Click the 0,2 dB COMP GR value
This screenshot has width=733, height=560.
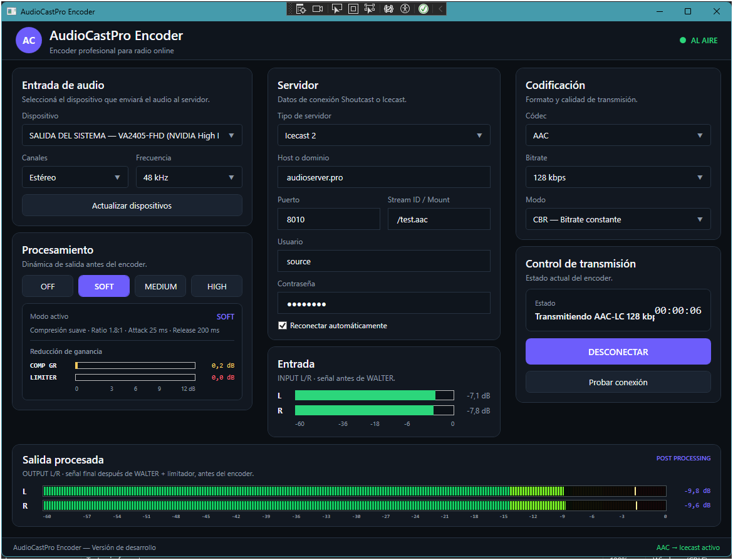click(x=223, y=366)
